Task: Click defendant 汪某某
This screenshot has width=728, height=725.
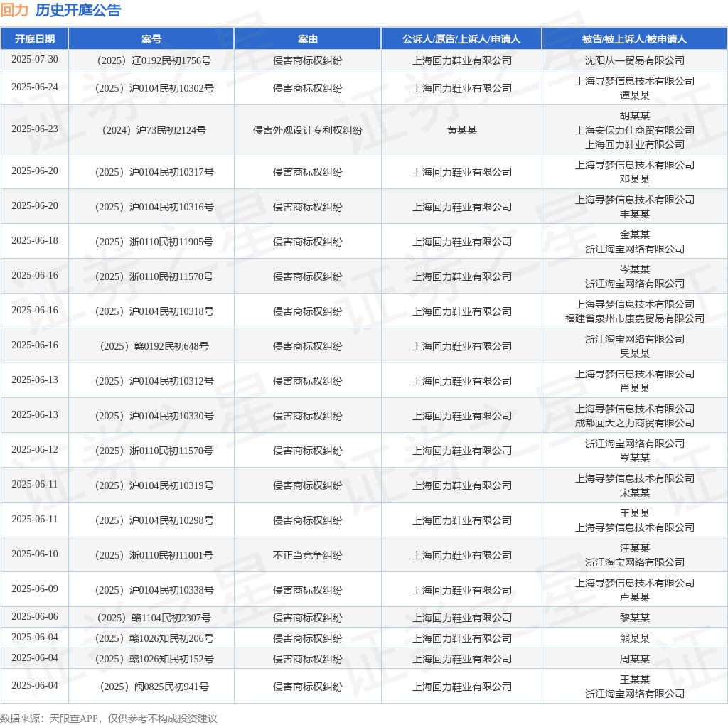Action: pyautogui.click(x=635, y=548)
